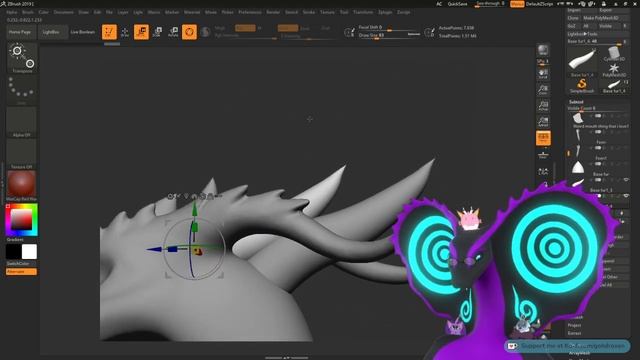Click the L.Sym local symmetry icon

[543, 172]
